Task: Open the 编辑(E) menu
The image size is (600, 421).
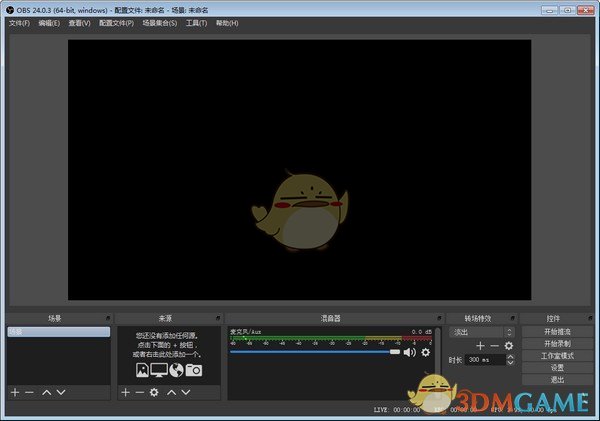Action: 49,23
